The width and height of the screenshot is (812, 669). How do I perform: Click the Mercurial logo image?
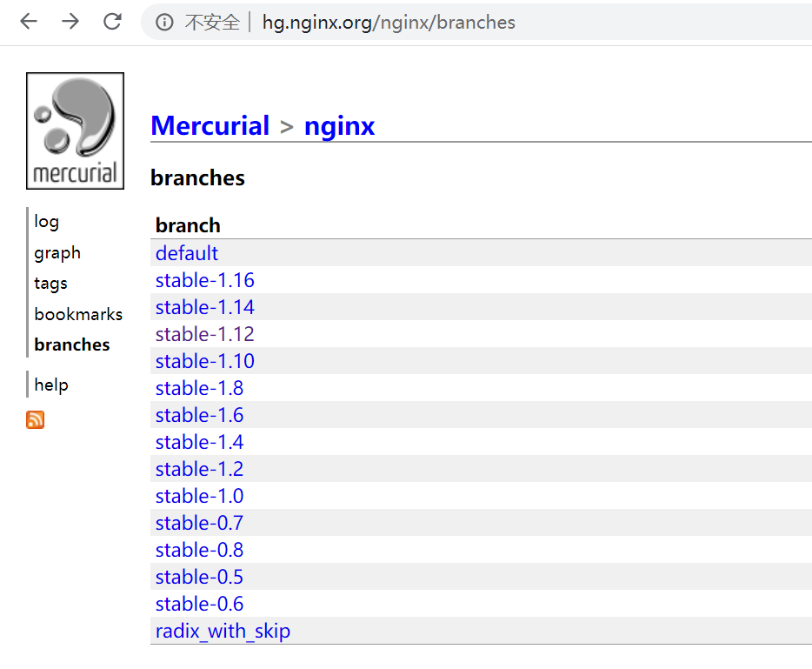(x=75, y=130)
